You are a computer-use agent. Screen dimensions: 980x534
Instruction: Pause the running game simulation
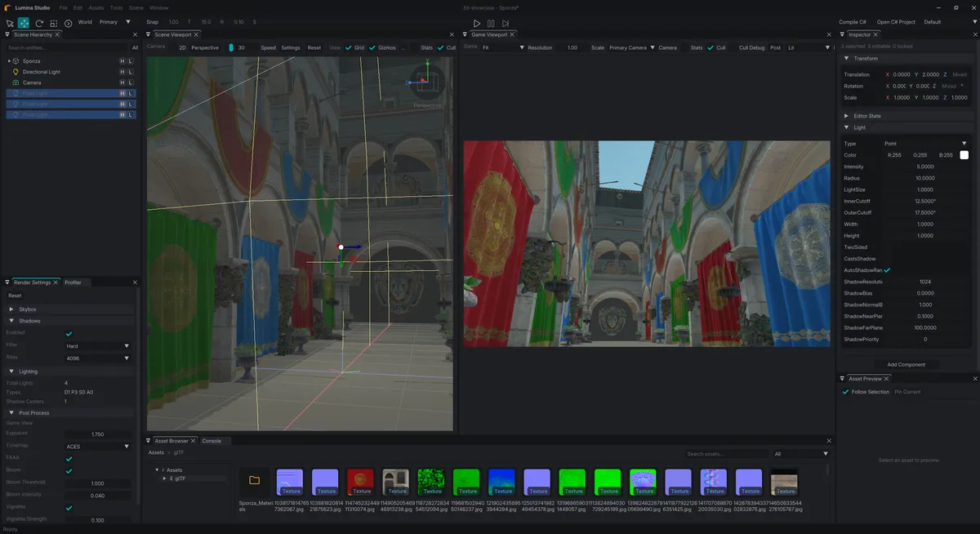(491, 24)
